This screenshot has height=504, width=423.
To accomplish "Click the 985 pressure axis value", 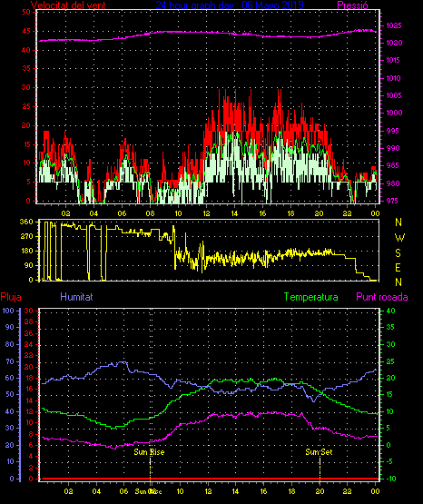I will pos(393,165).
